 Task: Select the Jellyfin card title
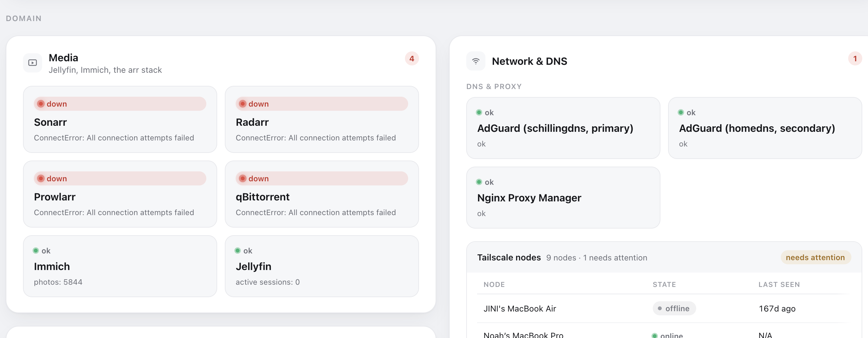pyautogui.click(x=253, y=266)
